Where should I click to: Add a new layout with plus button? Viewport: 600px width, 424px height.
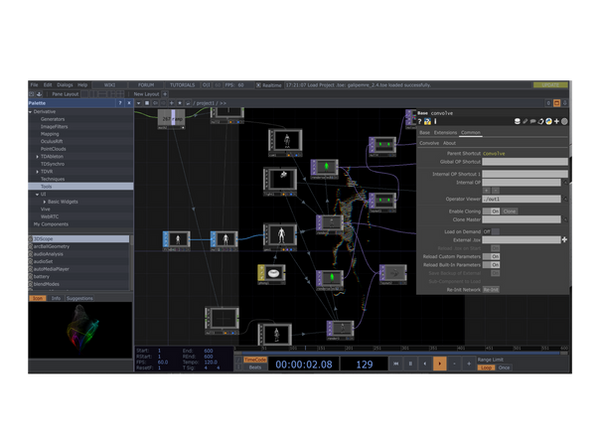pyautogui.click(x=165, y=94)
